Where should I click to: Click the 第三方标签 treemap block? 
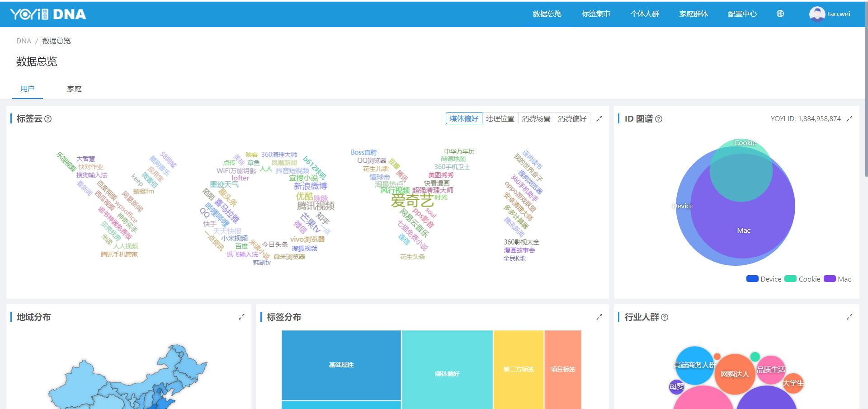(x=519, y=370)
